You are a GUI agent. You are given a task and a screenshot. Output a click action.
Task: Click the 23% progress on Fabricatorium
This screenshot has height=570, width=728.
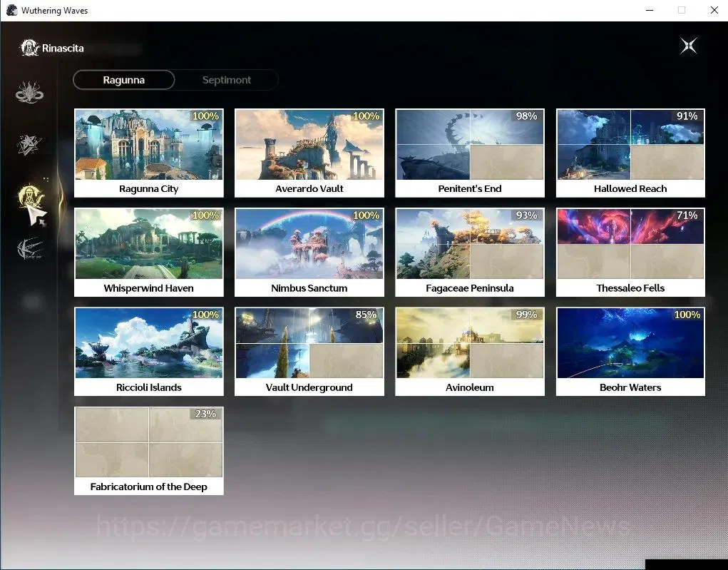click(205, 414)
